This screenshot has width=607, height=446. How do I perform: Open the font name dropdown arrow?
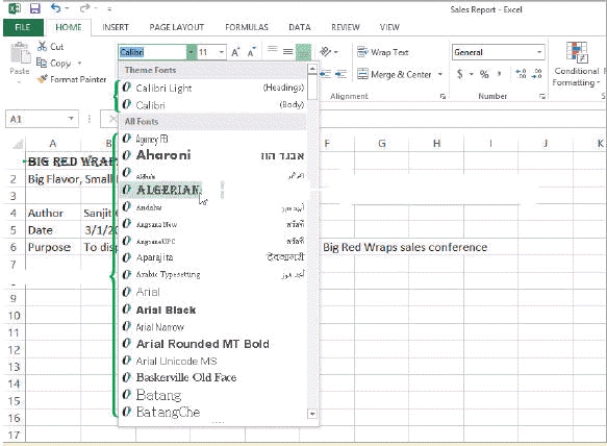[191, 52]
